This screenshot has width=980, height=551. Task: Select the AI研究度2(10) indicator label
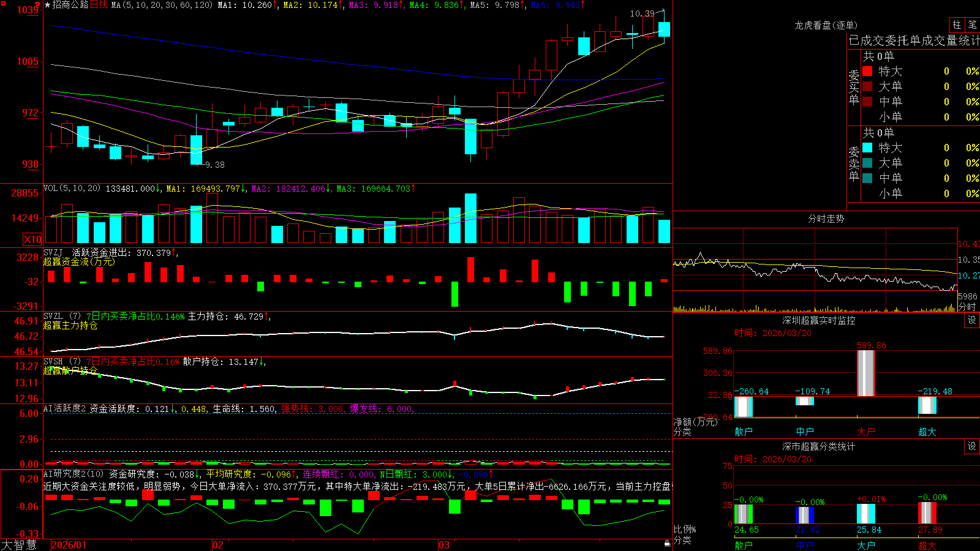[73, 474]
